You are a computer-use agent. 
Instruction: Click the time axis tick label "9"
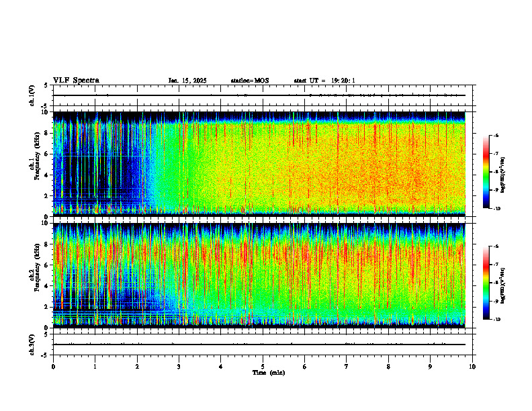tap(430, 367)
